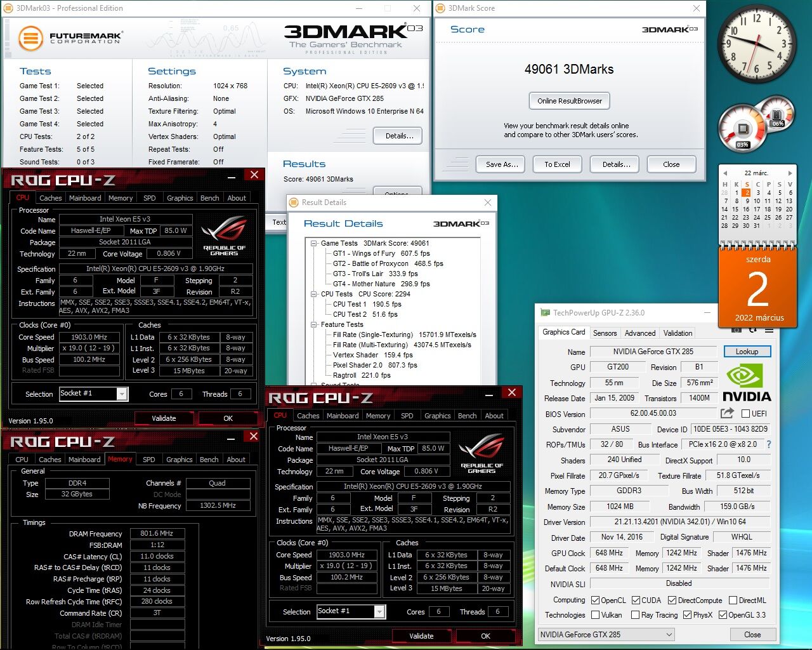Click the BIOS export share icon in GPU-Z
This screenshot has height=650, width=812.
pyautogui.click(x=728, y=413)
